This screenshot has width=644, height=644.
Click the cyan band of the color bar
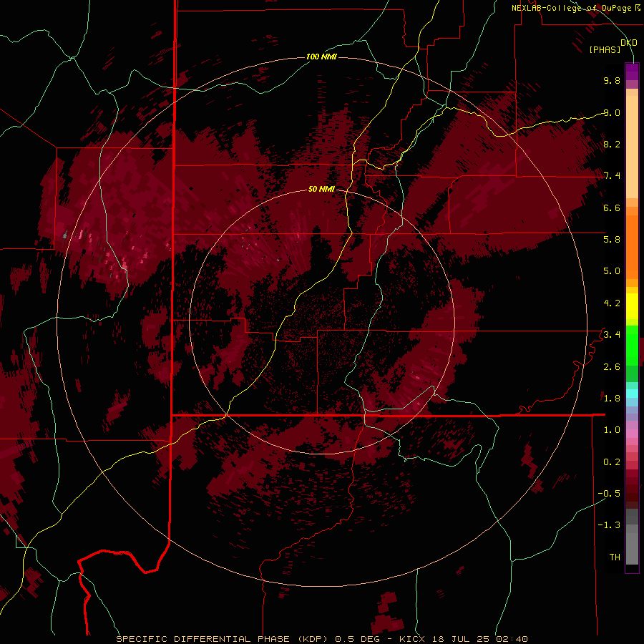point(632,394)
